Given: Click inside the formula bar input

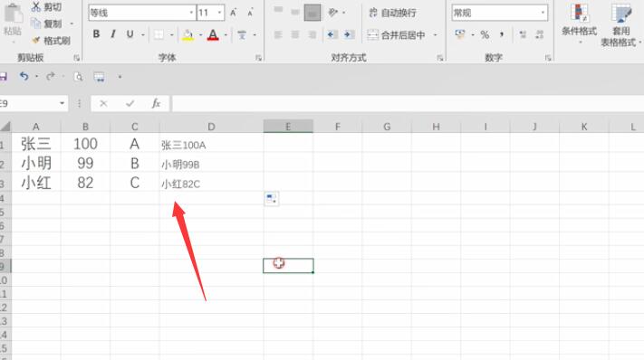Looking at the screenshot, I should click(408, 103).
